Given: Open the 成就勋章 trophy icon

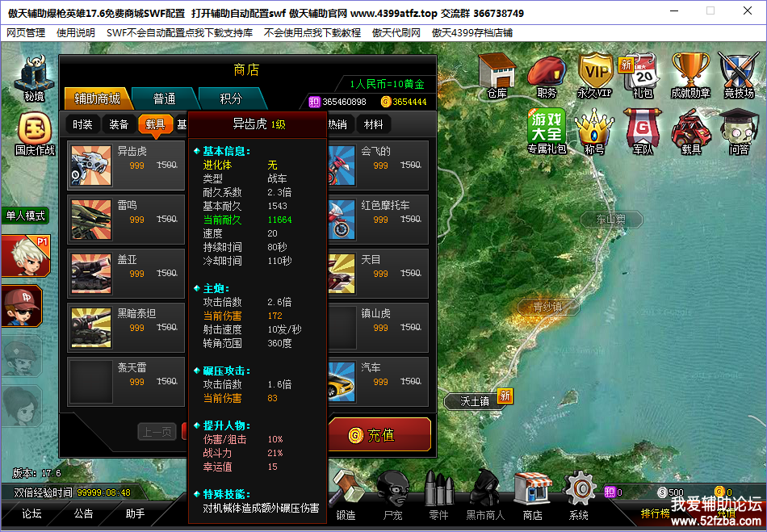Looking at the screenshot, I should coord(690,76).
